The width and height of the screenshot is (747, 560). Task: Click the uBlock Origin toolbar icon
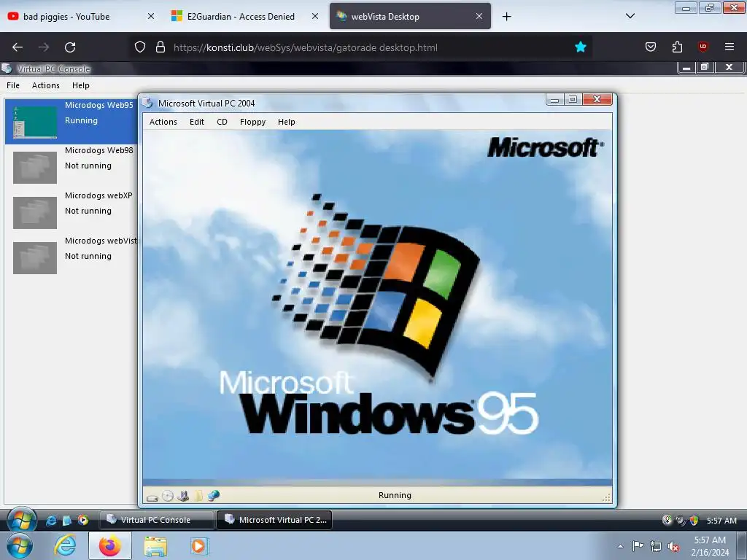pos(703,47)
